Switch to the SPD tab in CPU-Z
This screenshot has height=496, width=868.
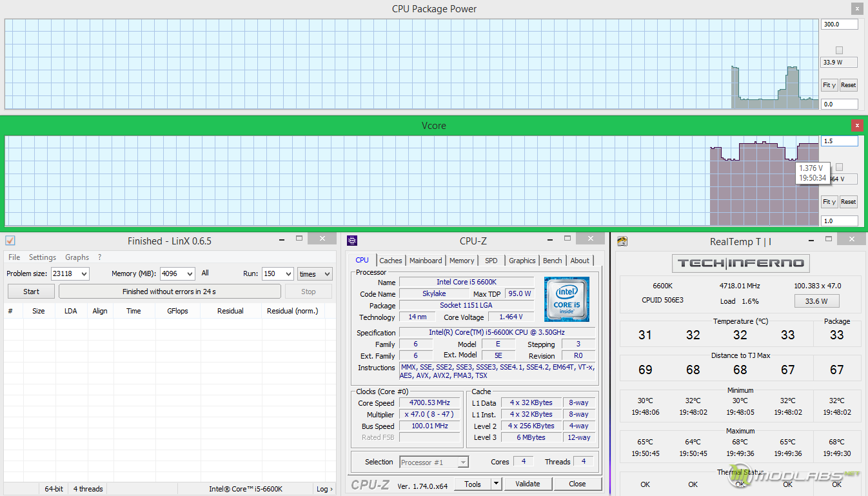click(x=491, y=261)
